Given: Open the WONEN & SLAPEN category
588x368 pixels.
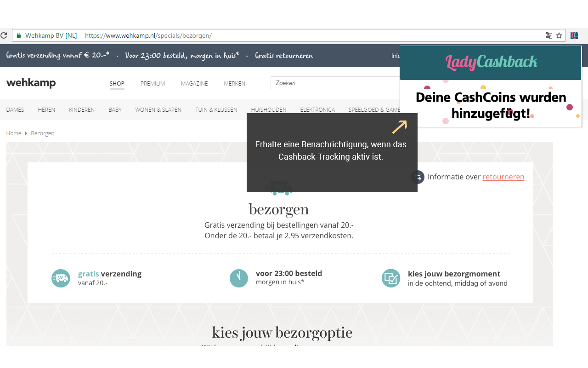Looking at the screenshot, I should pyautogui.click(x=158, y=110).
